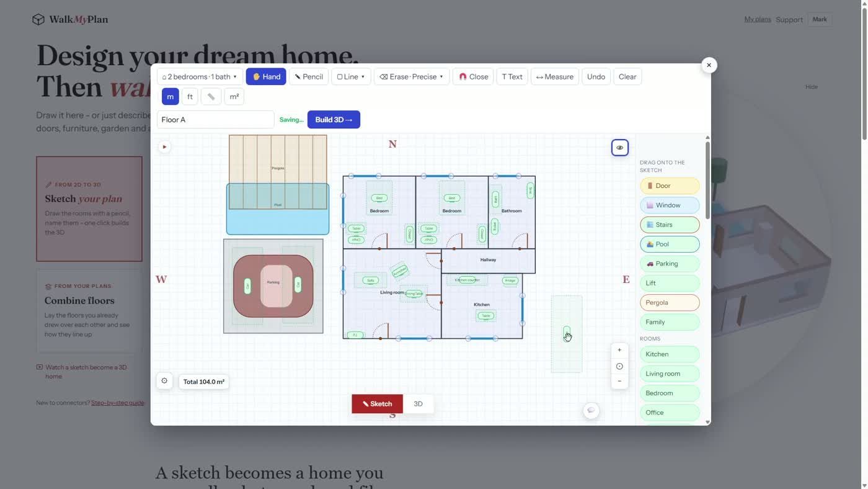Open the Support link
Viewport: 868px width, 489px height.
pos(789,20)
